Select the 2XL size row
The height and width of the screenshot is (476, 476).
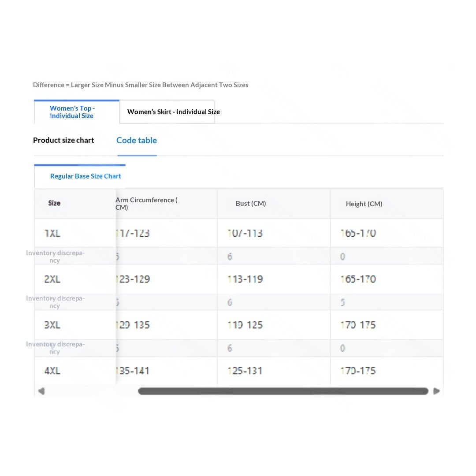click(x=238, y=279)
